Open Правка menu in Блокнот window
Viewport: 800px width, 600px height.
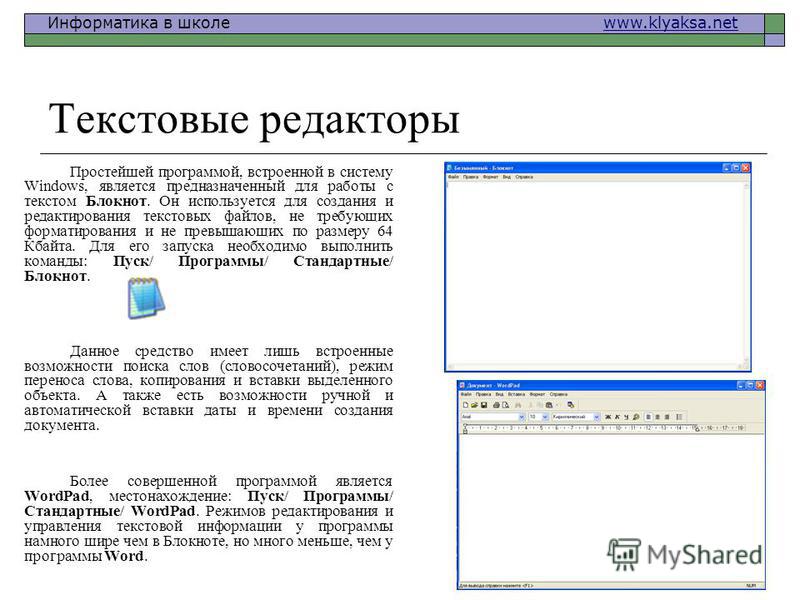point(470,177)
